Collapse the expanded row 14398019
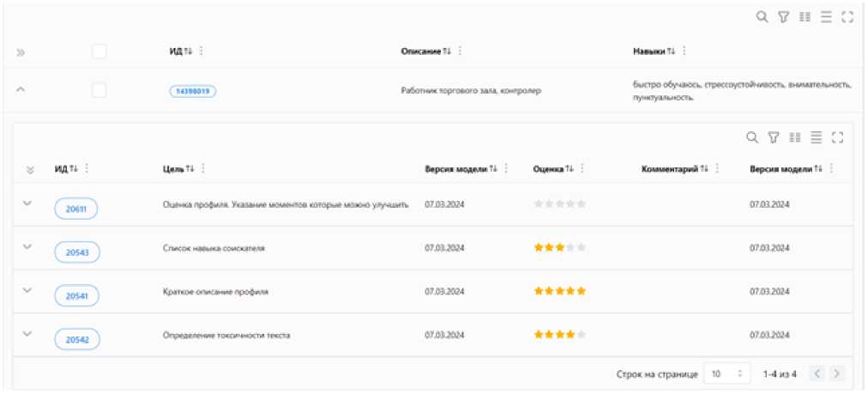This screenshot has width=868, height=394. (21, 90)
